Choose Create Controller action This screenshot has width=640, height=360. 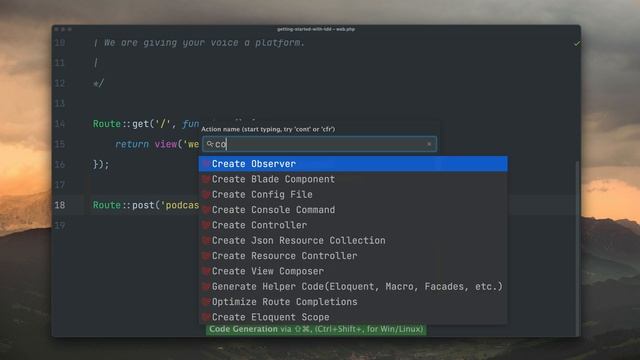[353, 225]
